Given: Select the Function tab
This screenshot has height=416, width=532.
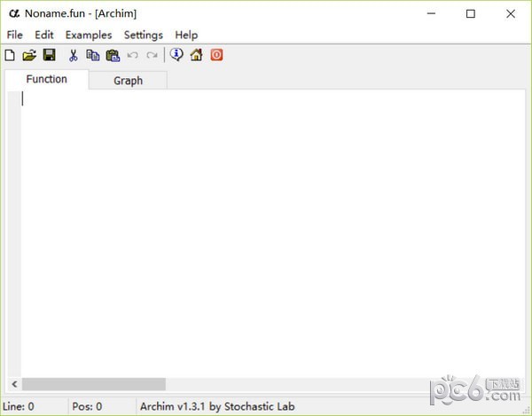Looking at the screenshot, I should [46, 80].
